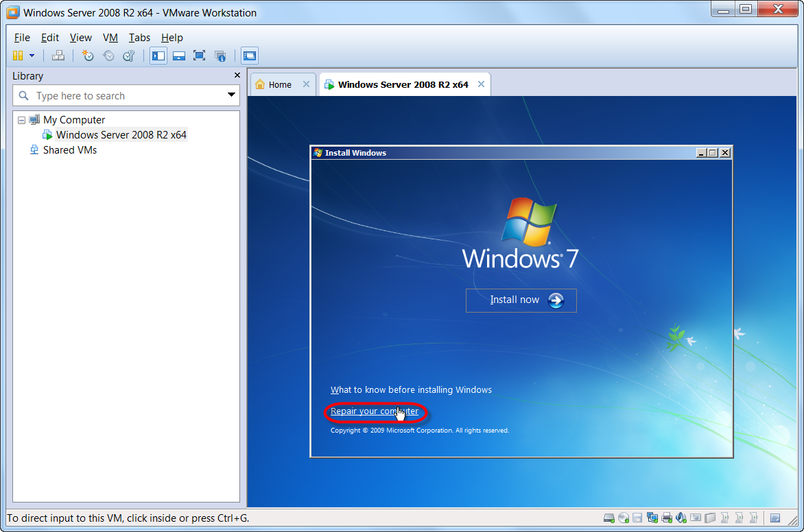Click the Install now button
Viewport: 804px width, 532px height.
(521, 300)
